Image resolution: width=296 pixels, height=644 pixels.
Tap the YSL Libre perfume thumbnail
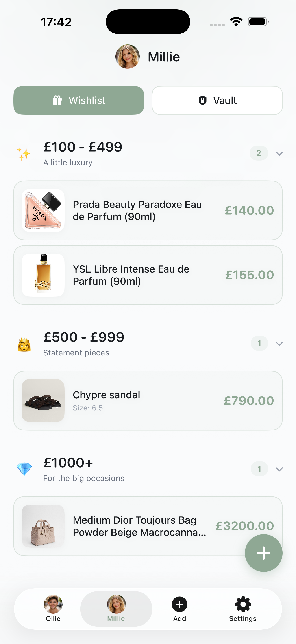pyautogui.click(x=43, y=275)
